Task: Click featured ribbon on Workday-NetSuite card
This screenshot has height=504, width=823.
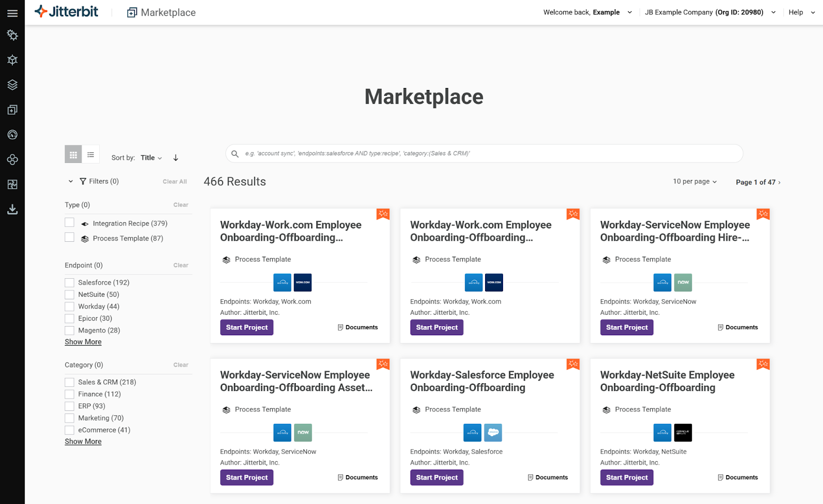Action: 763,365
